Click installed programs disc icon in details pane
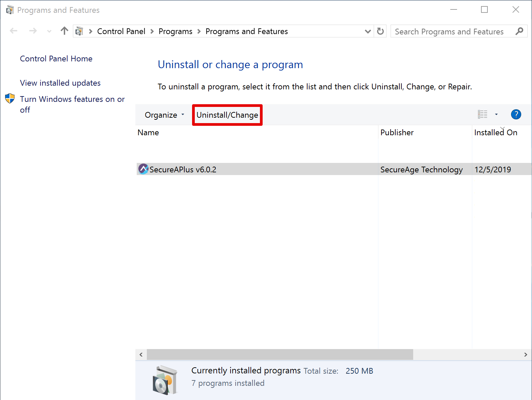 165,380
